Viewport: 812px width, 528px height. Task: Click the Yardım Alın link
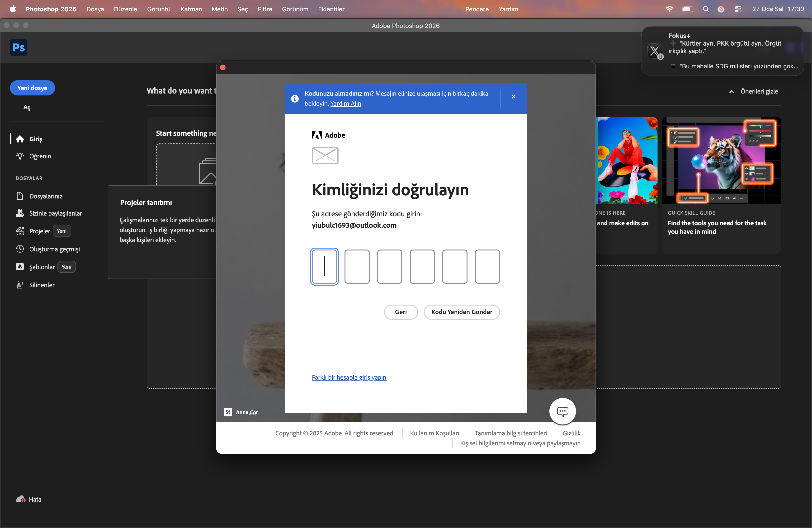tap(346, 103)
